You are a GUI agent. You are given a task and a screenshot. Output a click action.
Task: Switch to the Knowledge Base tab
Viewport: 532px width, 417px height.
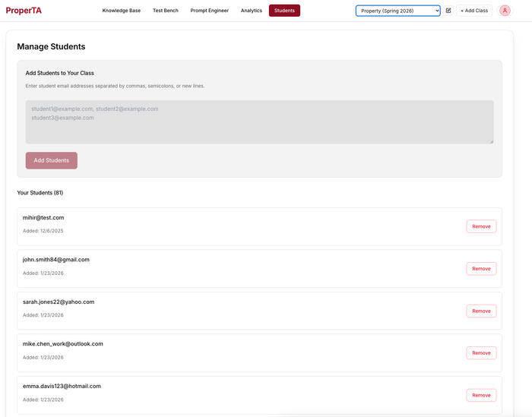click(x=122, y=11)
